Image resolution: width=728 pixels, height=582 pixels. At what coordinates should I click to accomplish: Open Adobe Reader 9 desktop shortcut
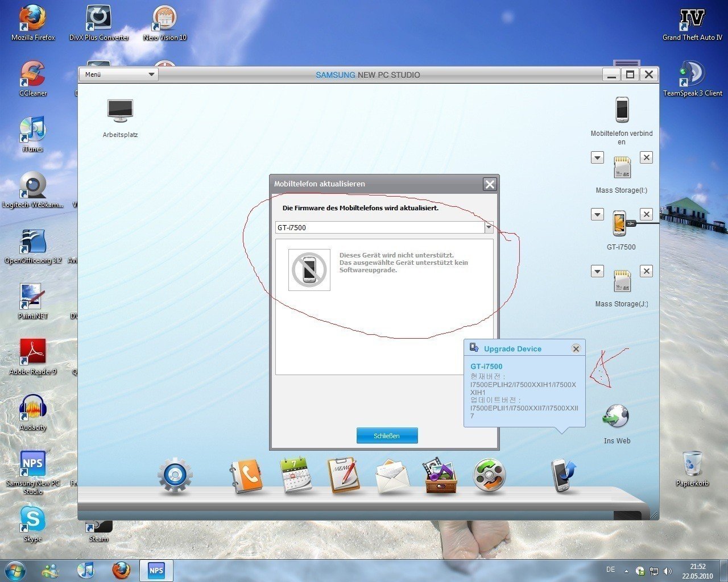[x=33, y=357]
